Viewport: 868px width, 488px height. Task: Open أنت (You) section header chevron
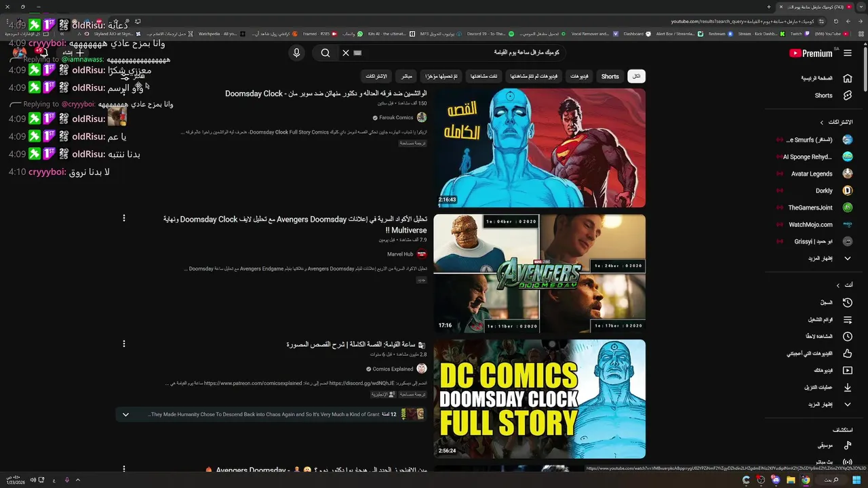pos(837,285)
